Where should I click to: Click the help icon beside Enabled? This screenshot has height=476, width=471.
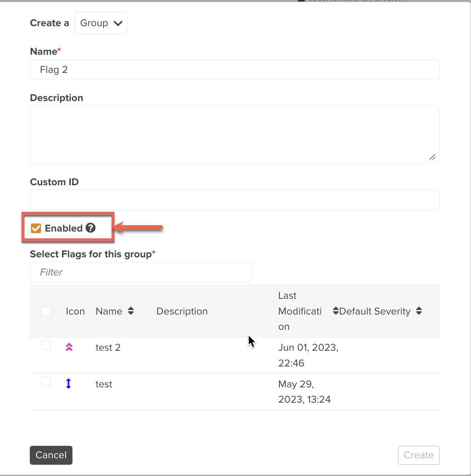(x=91, y=228)
